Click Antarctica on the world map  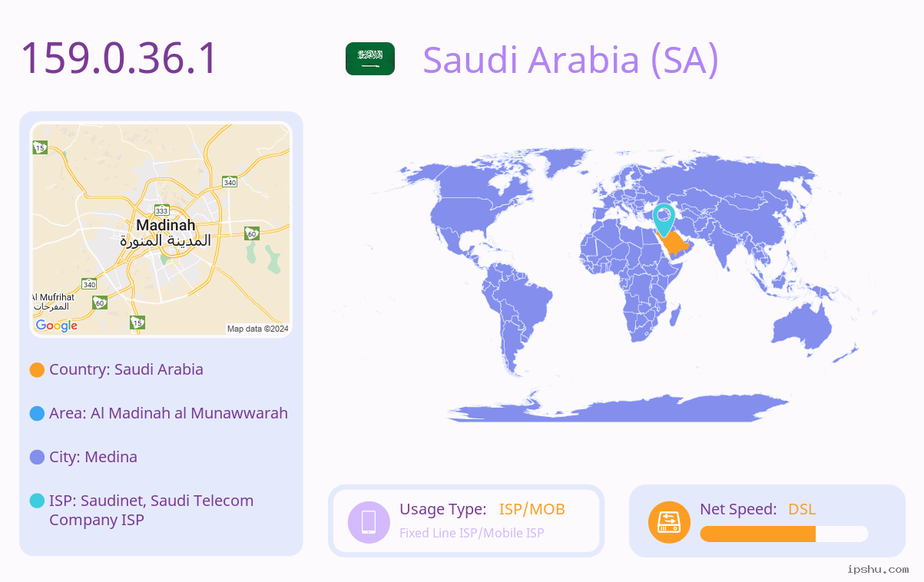click(618, 407)
